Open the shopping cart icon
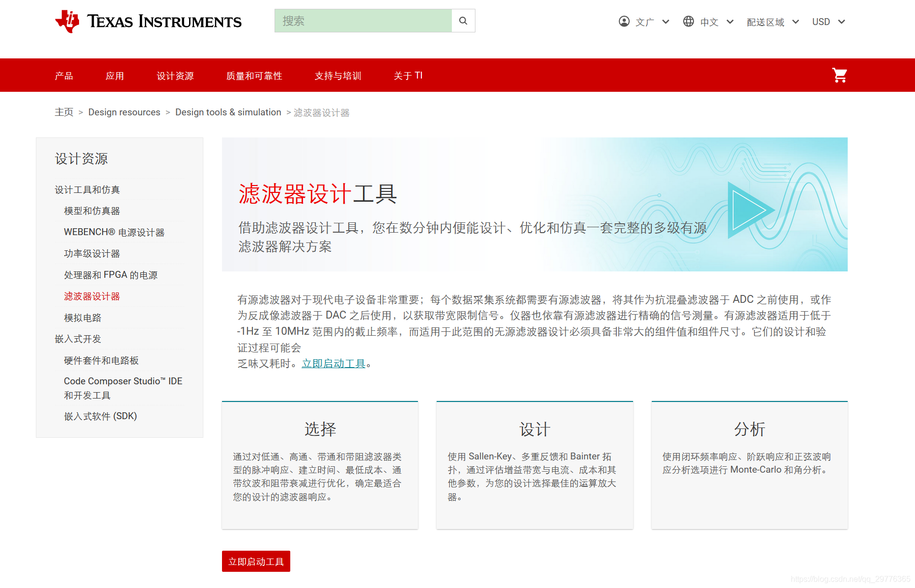This screenshot has width=915, height=588. tap(839, 75)
